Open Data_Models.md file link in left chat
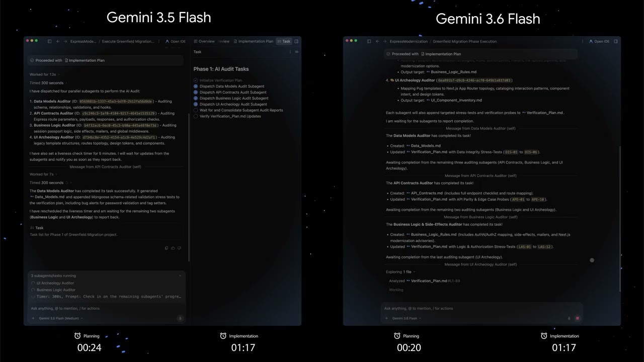Image resolution: width=644 pixels, height=362 pixels. pos(47,197)
